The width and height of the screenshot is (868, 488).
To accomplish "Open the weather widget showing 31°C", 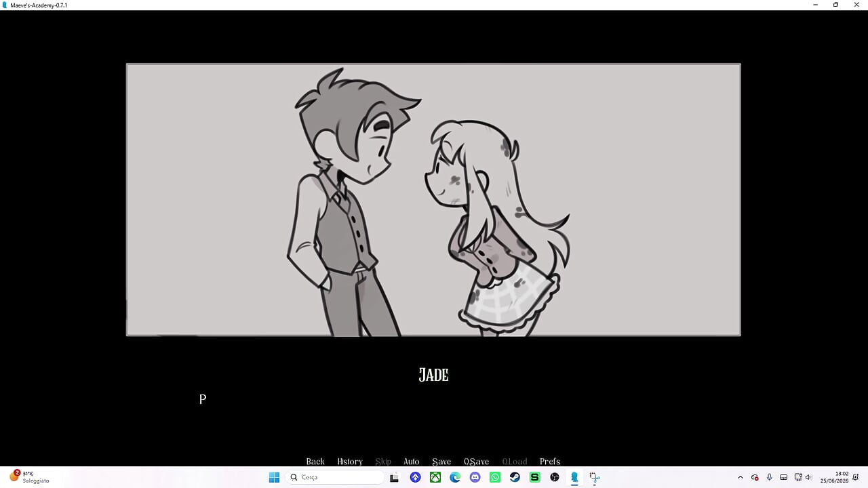I will point(28,476).
